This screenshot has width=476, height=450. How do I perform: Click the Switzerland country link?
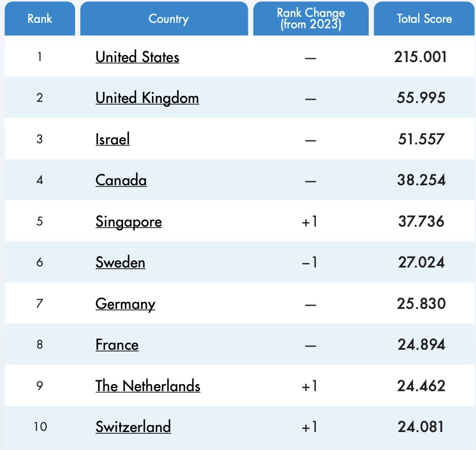[133, 427]
